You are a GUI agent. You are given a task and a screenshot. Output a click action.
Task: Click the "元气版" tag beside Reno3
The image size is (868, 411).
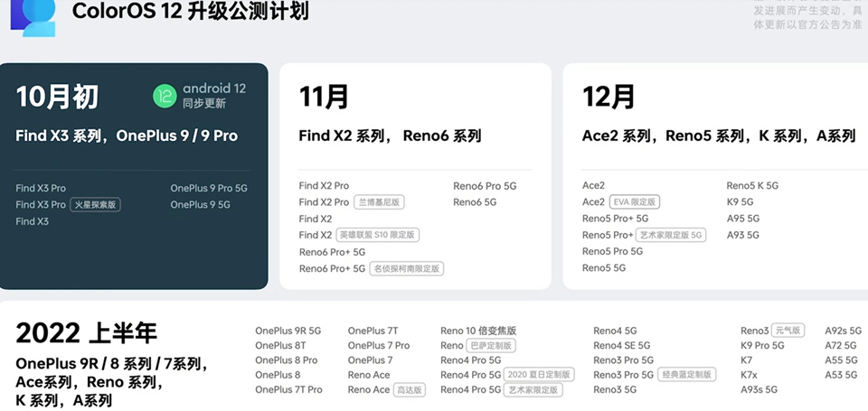tap(788, 331)
